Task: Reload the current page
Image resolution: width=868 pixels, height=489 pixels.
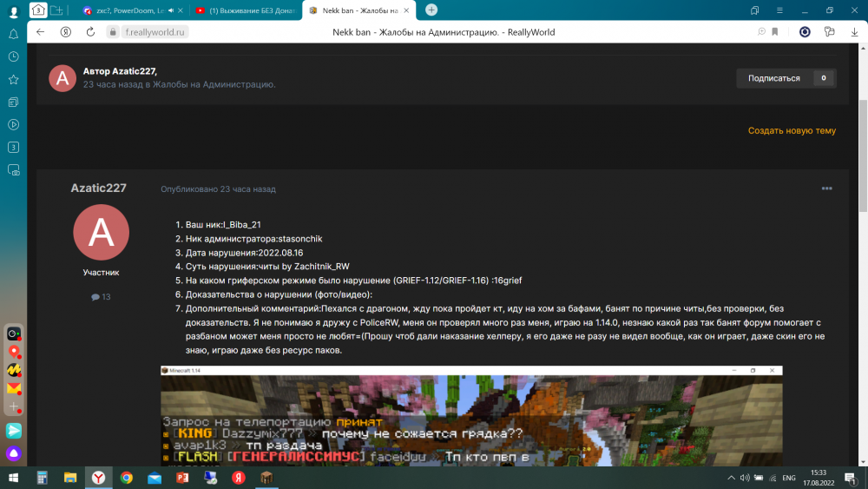Action: click(90, 32)
